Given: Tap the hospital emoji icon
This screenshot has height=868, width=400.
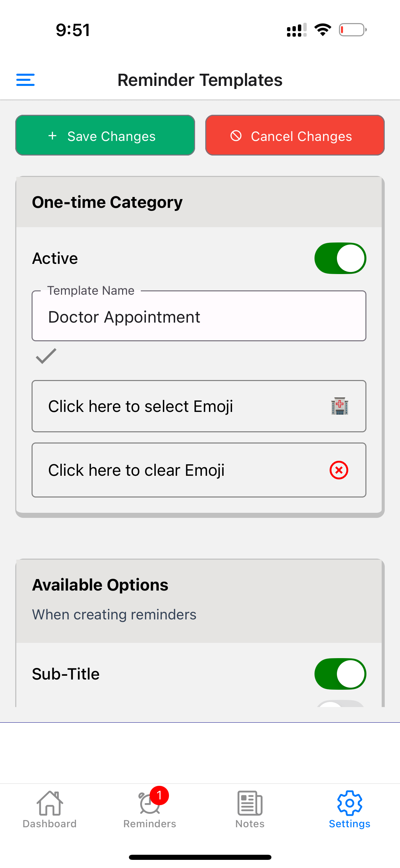Looking at the screenshot, I should (340, 406).
